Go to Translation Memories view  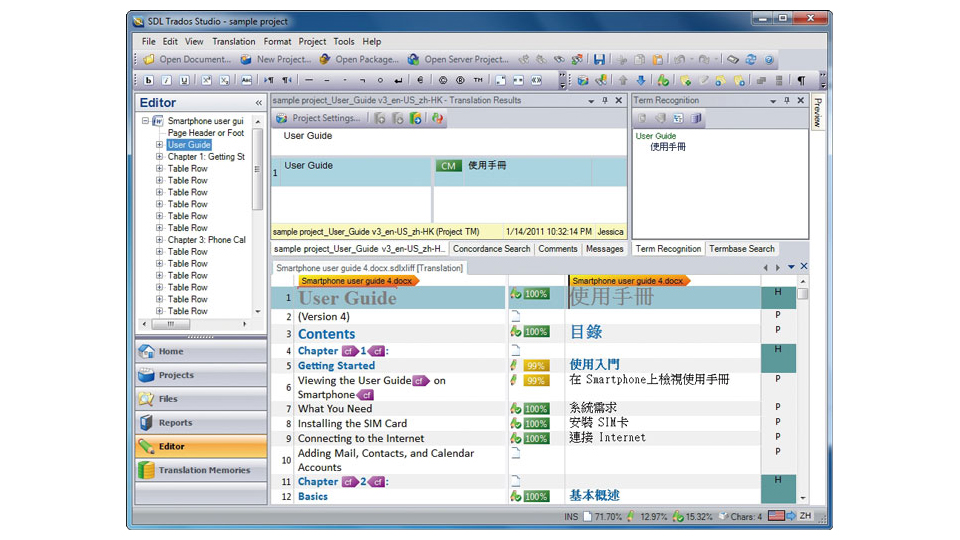[201, 470]
